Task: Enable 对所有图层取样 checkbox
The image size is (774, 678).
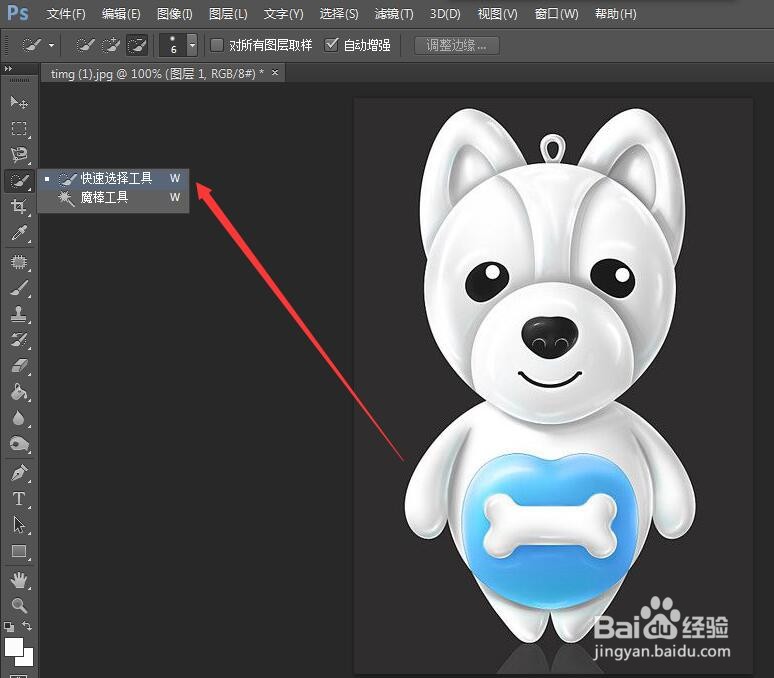Action: (x=217, y=45)
